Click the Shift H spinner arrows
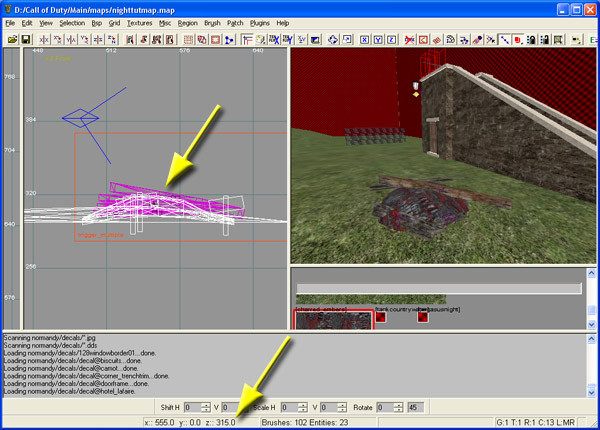This screenshot has height=430, width=600. click(206, 407)
